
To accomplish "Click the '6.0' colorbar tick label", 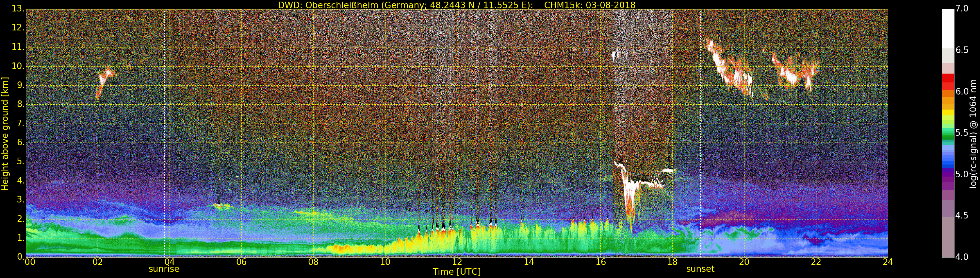I will point(962,91).
